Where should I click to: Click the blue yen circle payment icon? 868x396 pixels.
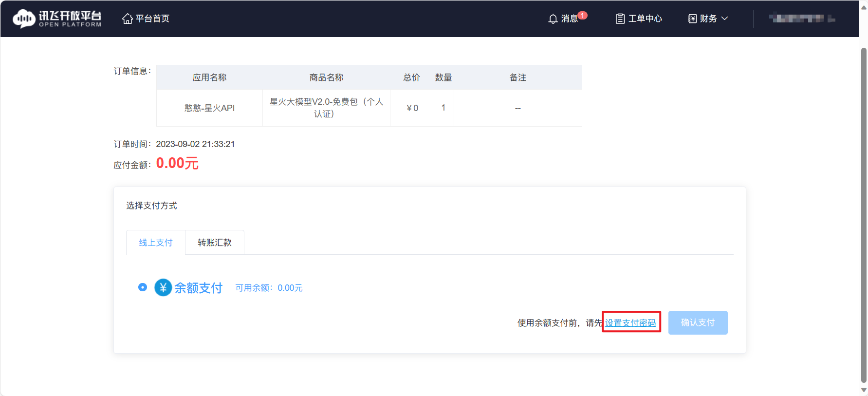click(x=163, y=288)
